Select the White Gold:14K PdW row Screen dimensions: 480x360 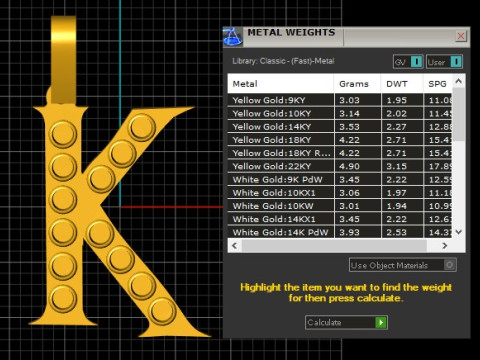(x=340, y=232)
